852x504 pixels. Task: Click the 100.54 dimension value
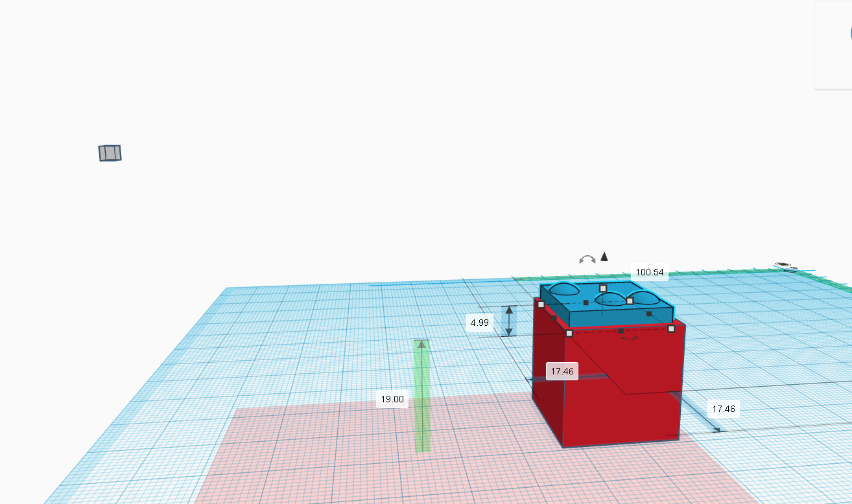[650, 272]
